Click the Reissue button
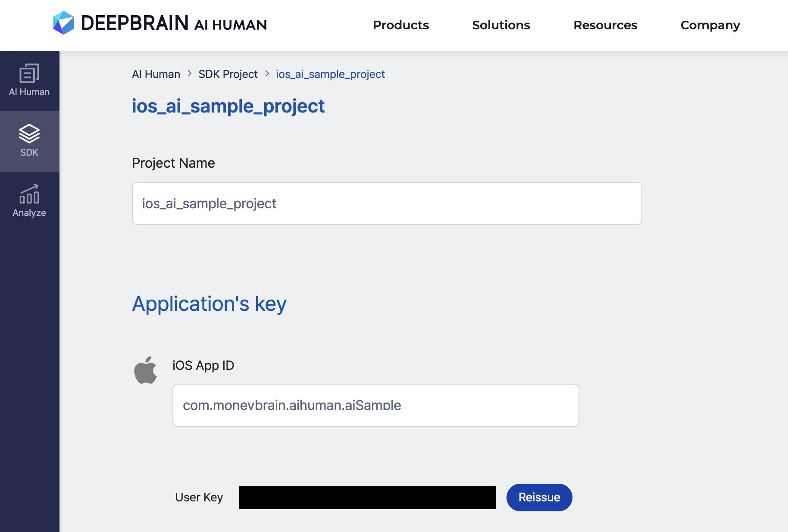The width and height of the screenshot is (788, 532). (x=539, y=498)
